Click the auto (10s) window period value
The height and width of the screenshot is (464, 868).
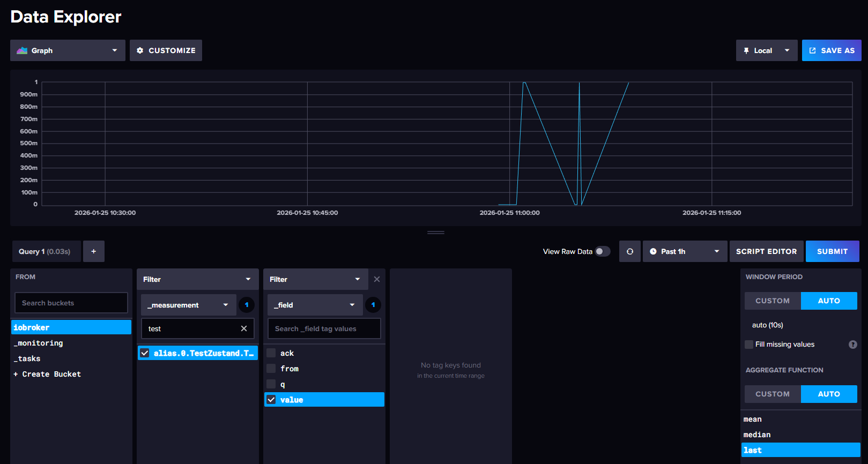pos(767,325)
